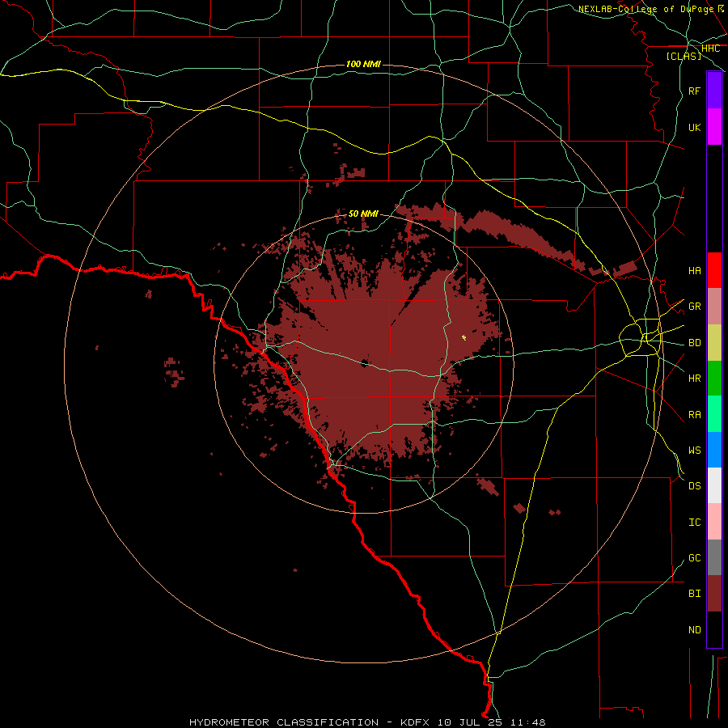Click the RF legend label

pyautogui.click(x=694, y=91)
